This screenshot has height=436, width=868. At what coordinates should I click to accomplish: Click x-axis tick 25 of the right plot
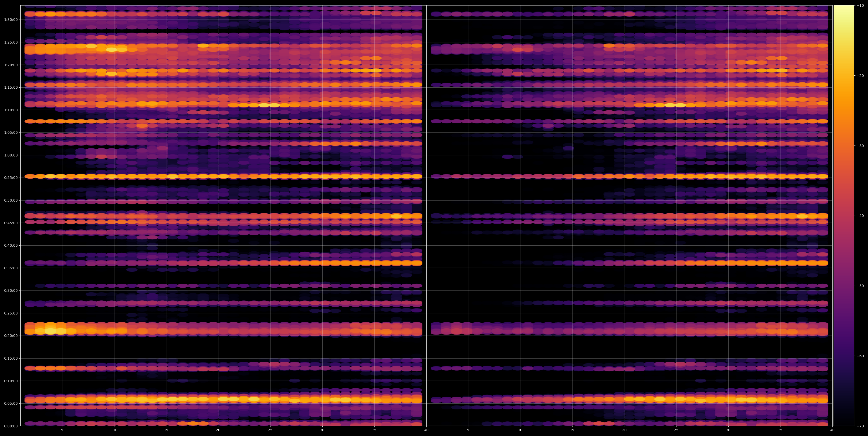pyautogui.click(x=676, y=430)
